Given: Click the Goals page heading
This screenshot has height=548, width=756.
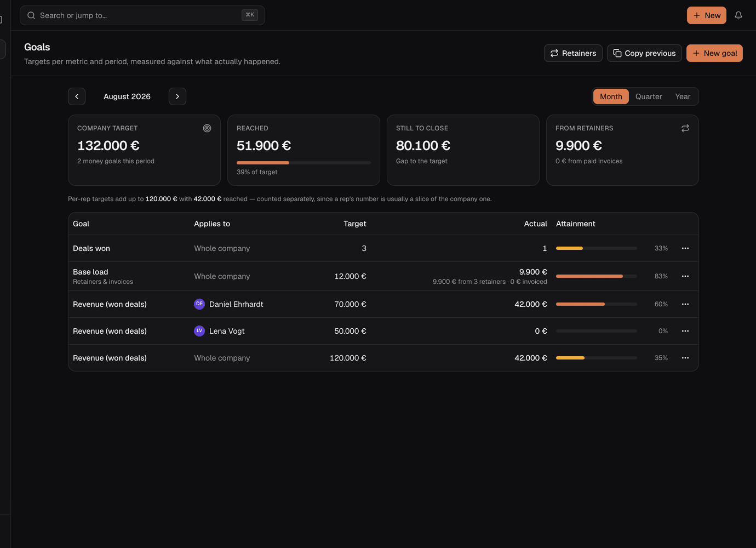Looking at the screenshot, I should pyautogui.click(x=37, y=47).
